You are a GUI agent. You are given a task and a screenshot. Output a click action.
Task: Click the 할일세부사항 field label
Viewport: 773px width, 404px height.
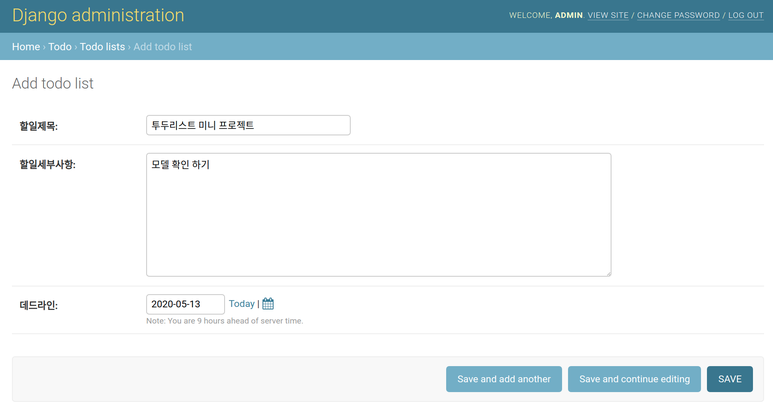[48, 164]
